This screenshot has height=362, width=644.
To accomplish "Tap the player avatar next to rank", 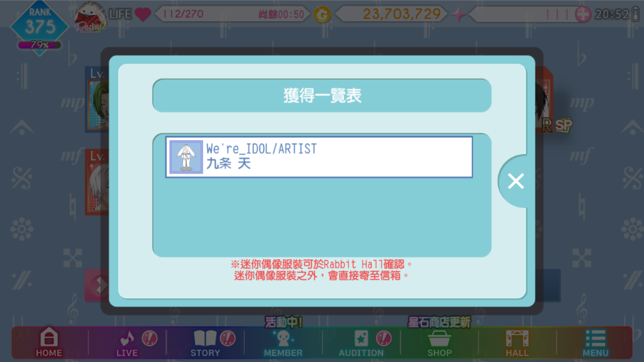I will click(91, 17).
